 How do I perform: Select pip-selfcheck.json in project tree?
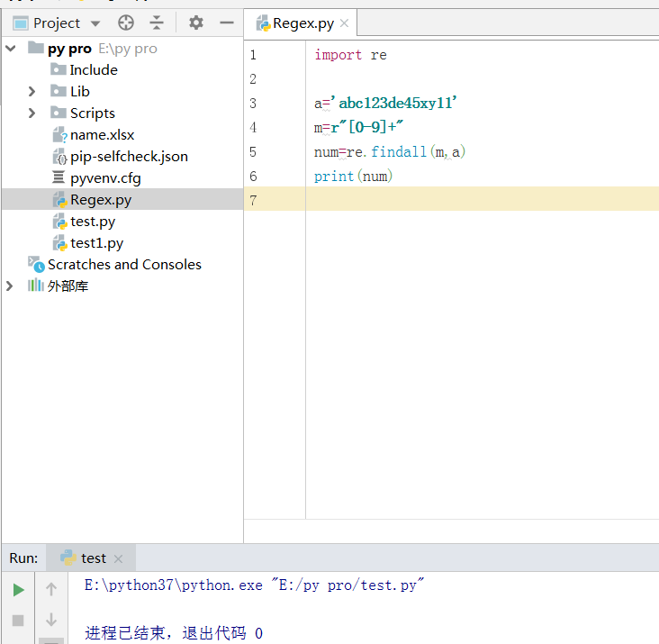pyautogui.click(x=129, y=157)
